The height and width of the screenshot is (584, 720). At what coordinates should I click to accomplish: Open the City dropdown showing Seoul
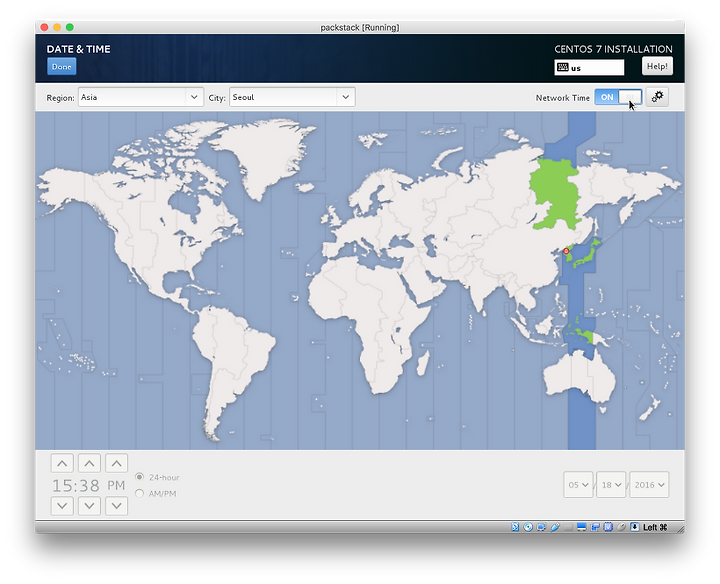coord(292,97)
